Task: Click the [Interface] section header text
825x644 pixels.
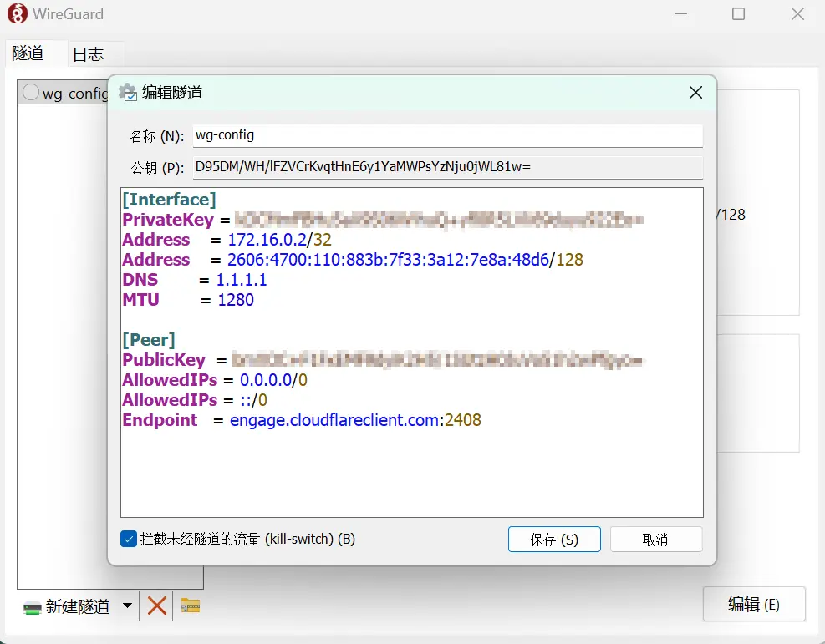Action: pyautogui.click(x=169, y=200)
